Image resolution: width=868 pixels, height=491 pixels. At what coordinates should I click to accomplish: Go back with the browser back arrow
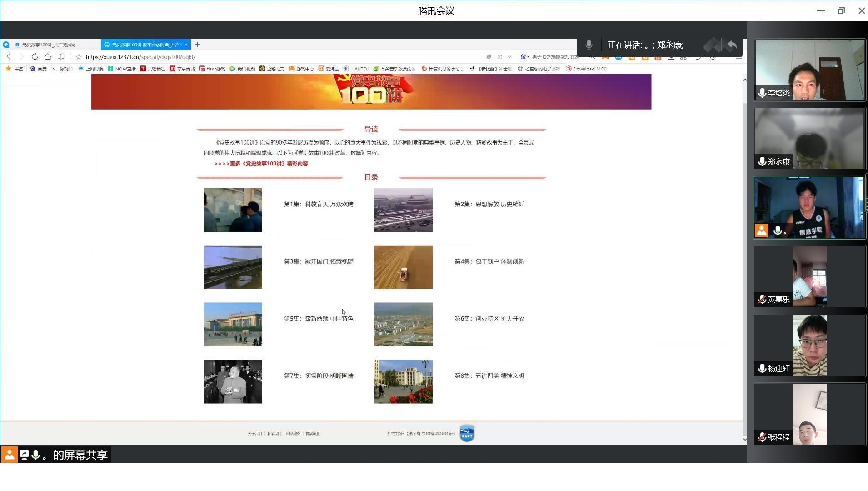[9, 57]
